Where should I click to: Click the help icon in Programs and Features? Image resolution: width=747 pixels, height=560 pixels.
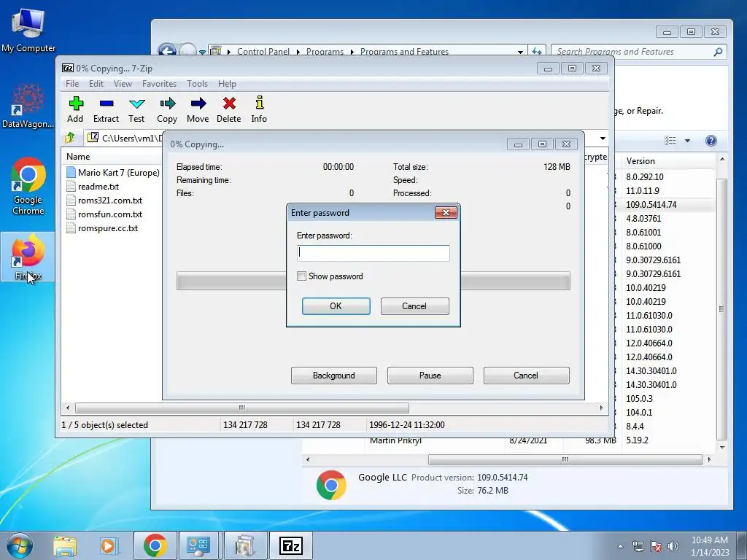coord(711,141)
